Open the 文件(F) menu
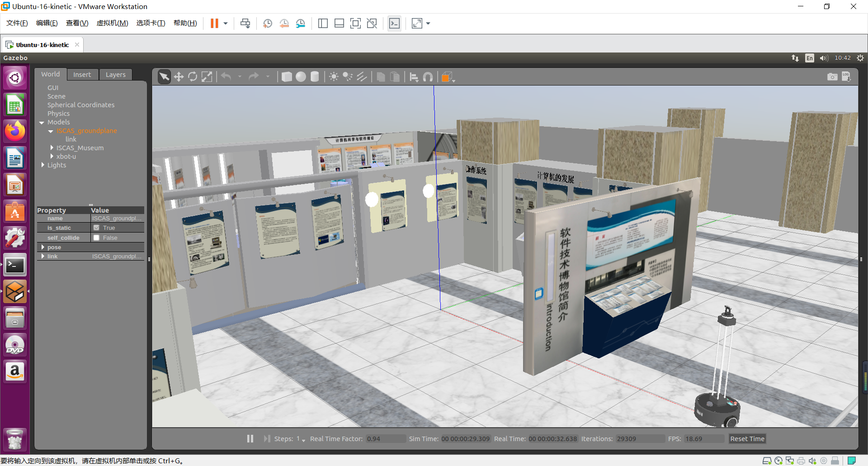The image size is (868, 466). tap(17, 23)
